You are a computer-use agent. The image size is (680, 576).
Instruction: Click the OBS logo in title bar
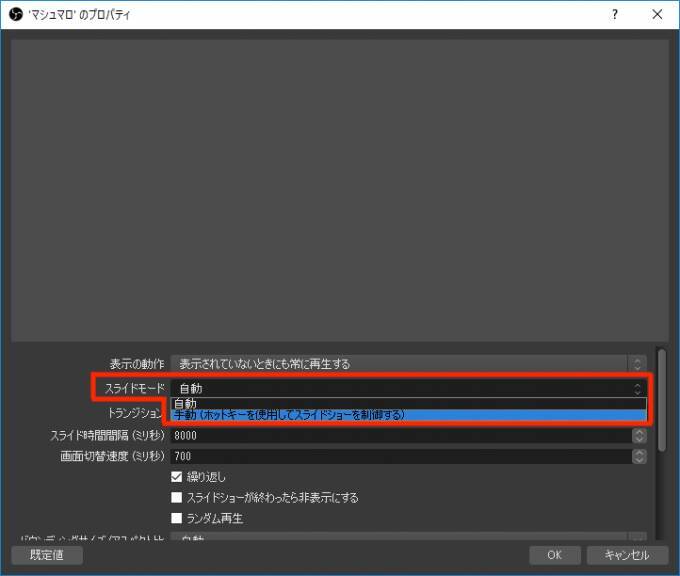[x=16, y=14]
